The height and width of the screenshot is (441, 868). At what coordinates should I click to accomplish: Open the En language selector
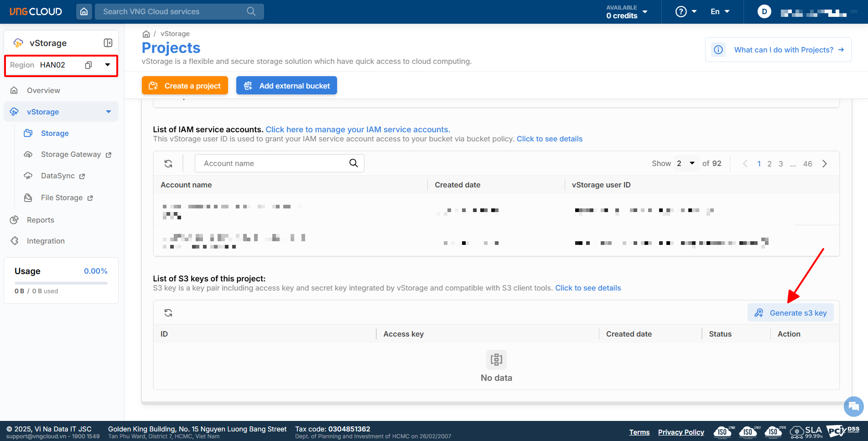pos(720,12)
